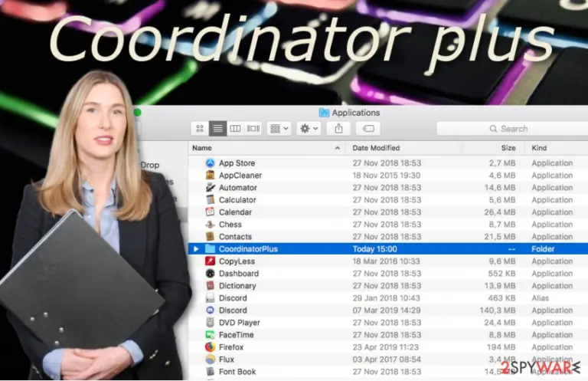Viewport: 588px width, 381px height.
Task: Click the 'Alias' kind cell
Action: (540, 298)
